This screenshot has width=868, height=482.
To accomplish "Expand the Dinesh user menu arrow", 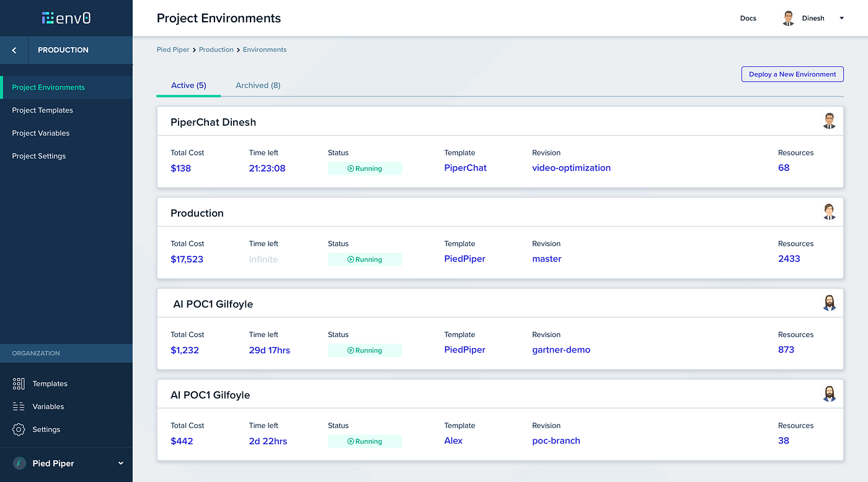I will (x=841, y=18).
